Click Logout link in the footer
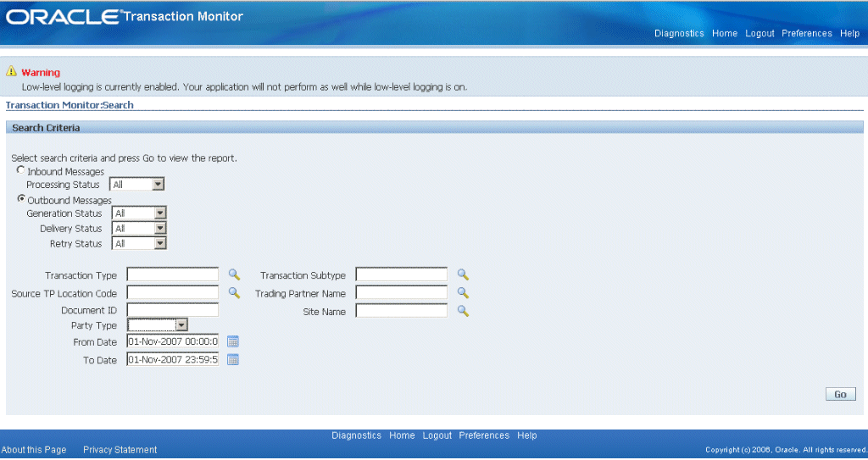This screenshot has height=460, width=868. click(x=437, y=435)
